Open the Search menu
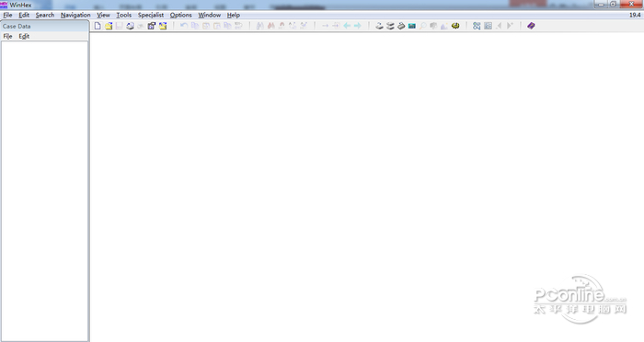The height and width of the screenshot is (342, 644). pos(45,16)
